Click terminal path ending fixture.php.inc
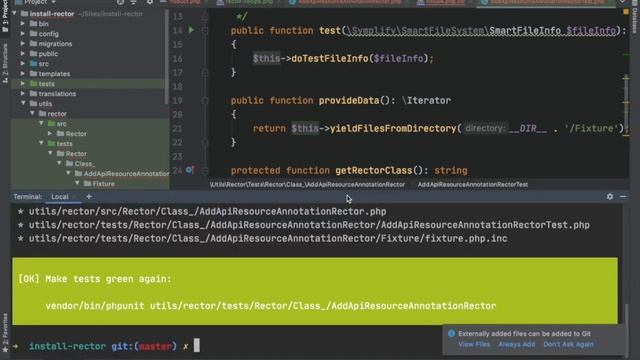This screenshot has width=640, height=360. (268, 238)
